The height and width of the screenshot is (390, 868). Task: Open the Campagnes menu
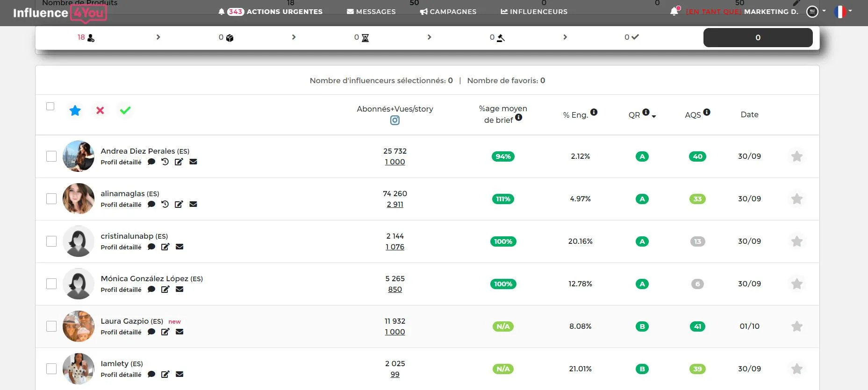(x=448, y=12)
